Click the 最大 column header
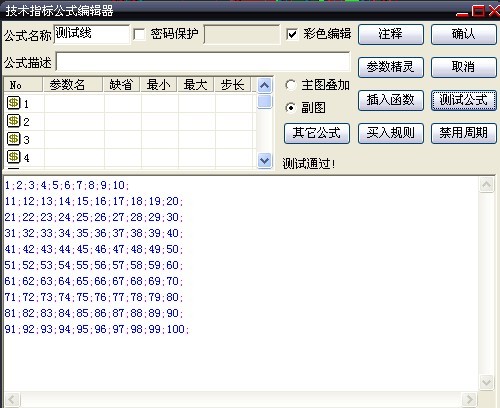 pyautogui.click(x=195, y=85)
